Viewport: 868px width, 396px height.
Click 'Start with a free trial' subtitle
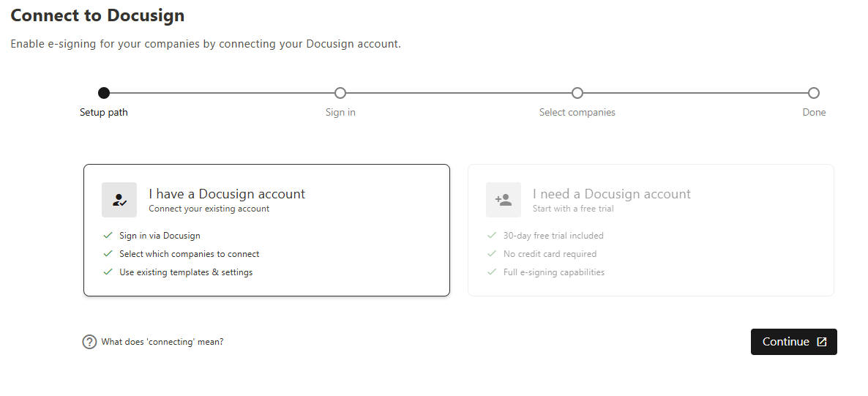pos(573,209)
